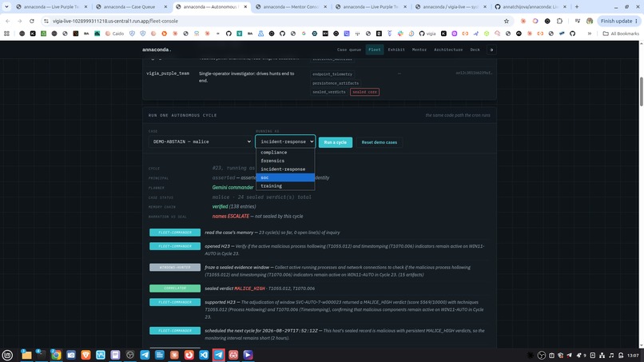This screenshot has height=362, width=644.
Task: Open the Case queue nav item
Action: (349, 50)
